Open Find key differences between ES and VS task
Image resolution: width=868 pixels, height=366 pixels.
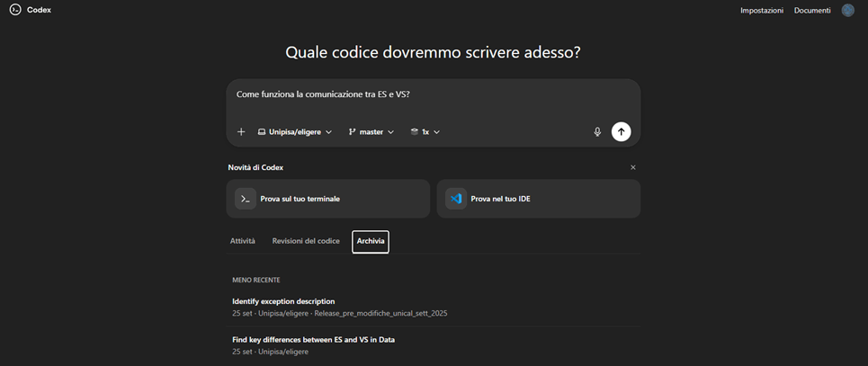pos(313,340)
